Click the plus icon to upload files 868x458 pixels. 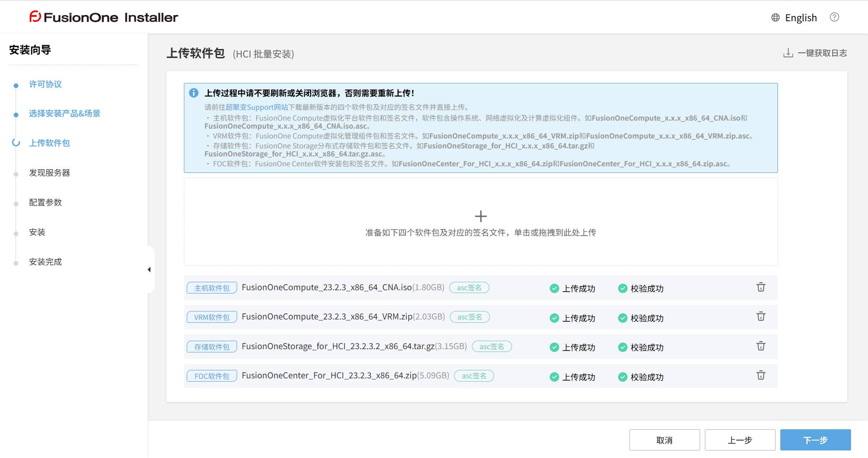480,216
